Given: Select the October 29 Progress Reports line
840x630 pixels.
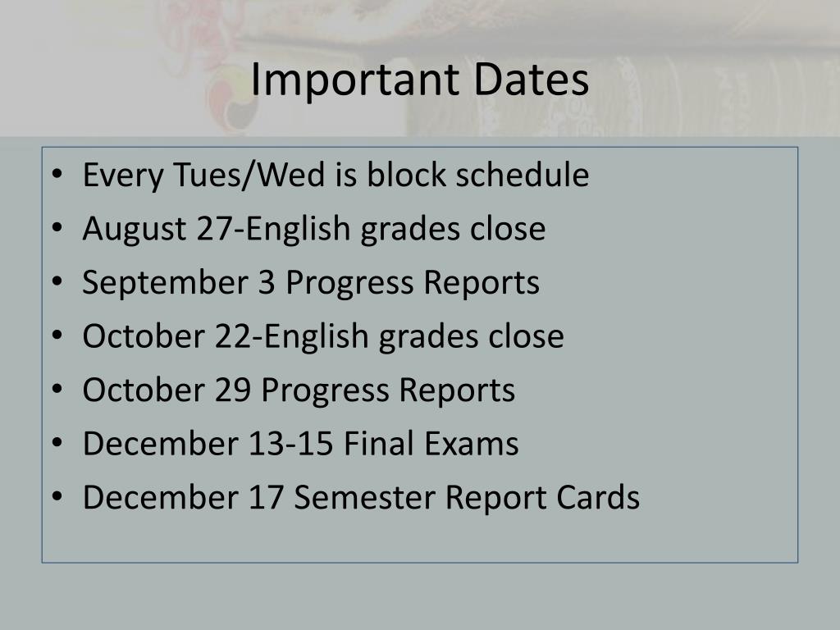Looking at the screenshot, I should pyautogui.click(x=299, y=390).
